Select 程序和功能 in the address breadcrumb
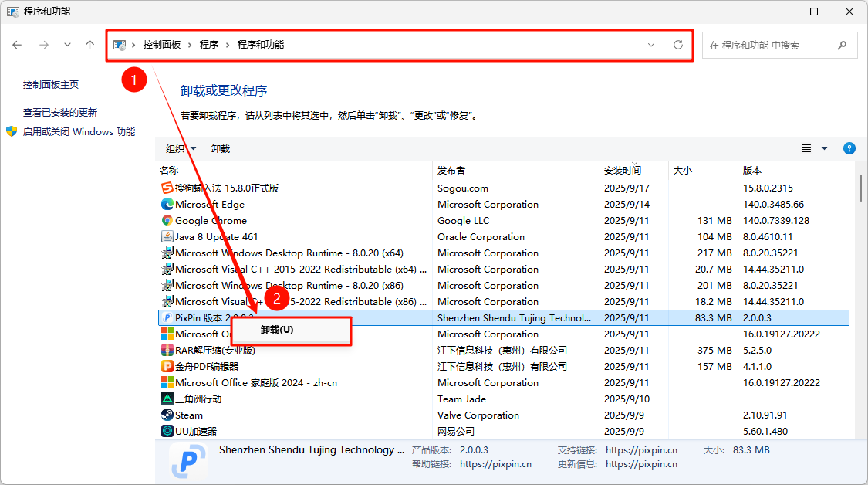Image resolution: width=868 pixels, height=485 pixels. [x=260, y=44]
